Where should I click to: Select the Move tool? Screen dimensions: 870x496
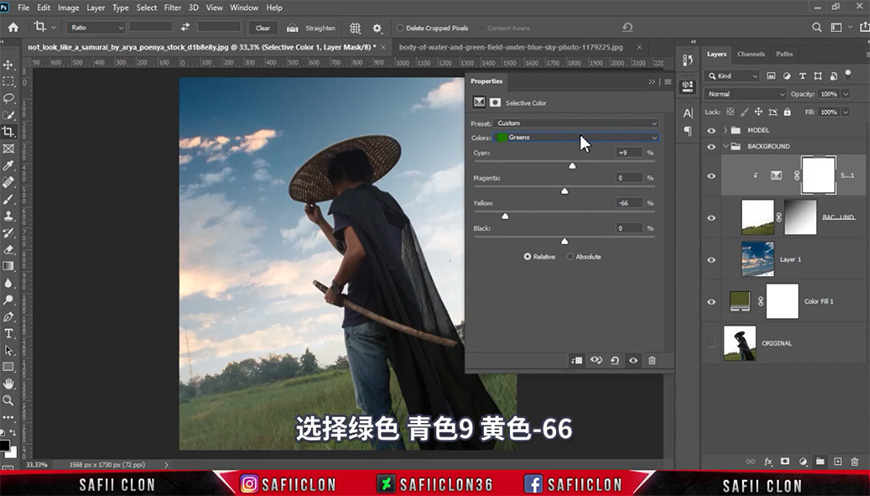tap(8, 65)
